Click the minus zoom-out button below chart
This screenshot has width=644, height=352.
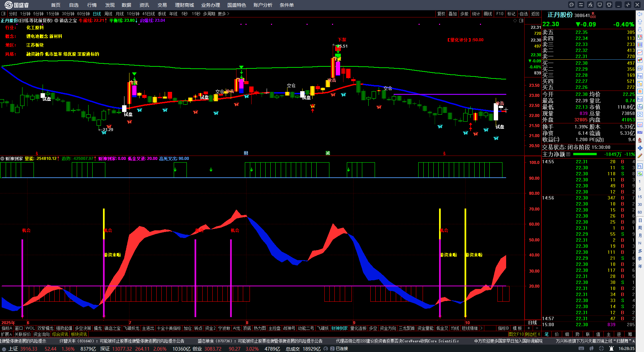(x=537, y=328)
